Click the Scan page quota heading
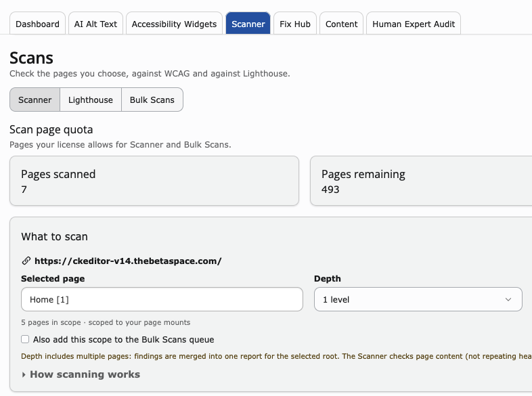Viewport: 532px width, 396px height. (x=51, y=129)
